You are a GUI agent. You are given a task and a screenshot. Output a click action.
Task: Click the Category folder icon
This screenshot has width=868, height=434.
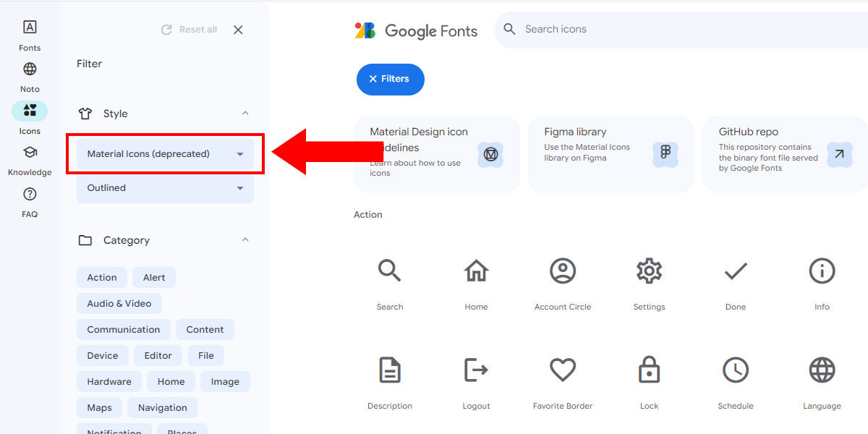pyautogui.click(x=85, y=240)
